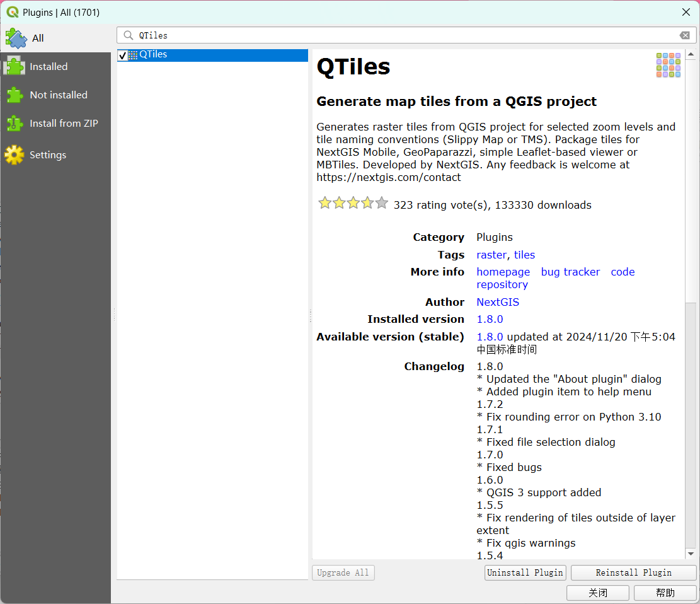This screenshot has width=700, height=604.
Task: Click the Not installed puzzle icon
Action: click(x=14, y=95)
